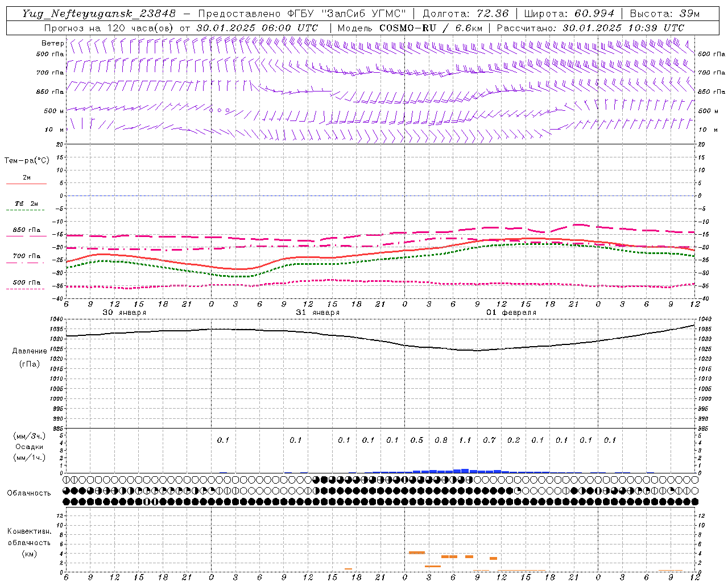Click the Широта: 60.994 header value
This screenshot has width=728, height=582.
click(569, 14)
